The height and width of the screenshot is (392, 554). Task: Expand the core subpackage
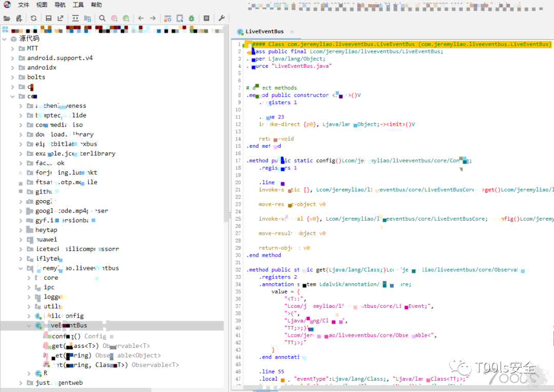29,278
